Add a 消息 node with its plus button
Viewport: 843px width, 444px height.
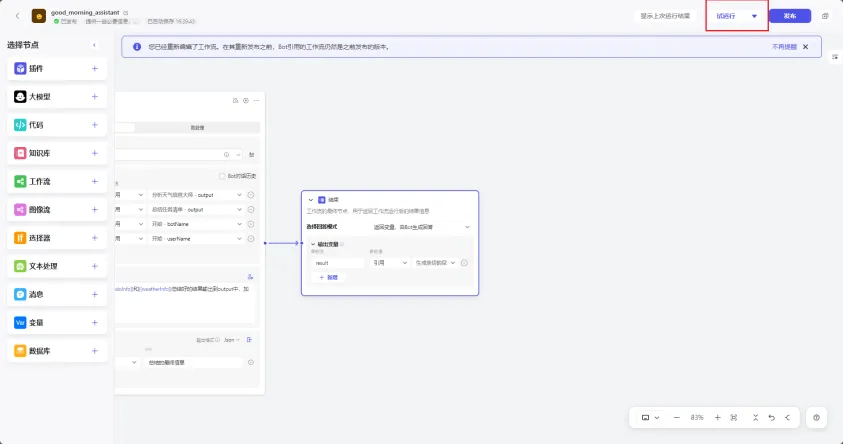click(95, 294)
